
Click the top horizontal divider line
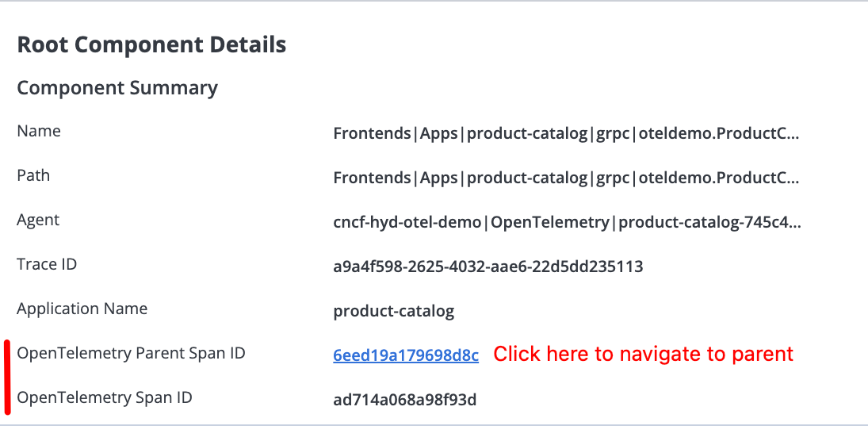434,2
